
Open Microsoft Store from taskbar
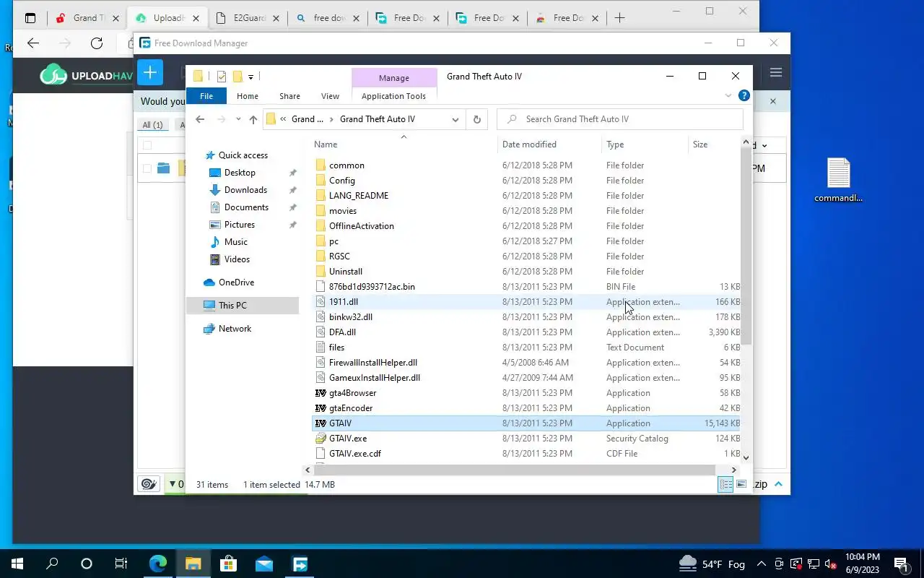coord(228,564)
